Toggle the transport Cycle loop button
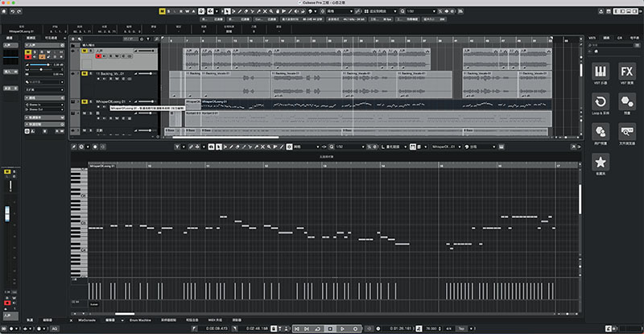The height and width of the screenshot is (334, 644). [x=317, y=328]
